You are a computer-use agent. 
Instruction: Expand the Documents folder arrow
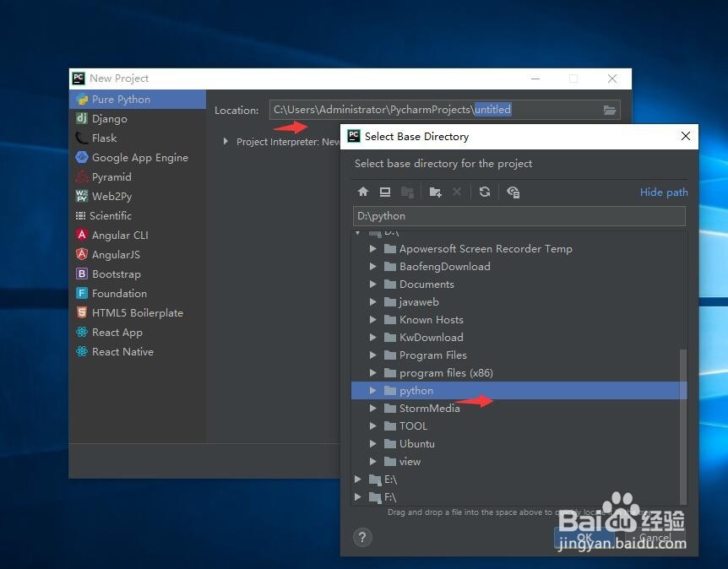[372, 284]
